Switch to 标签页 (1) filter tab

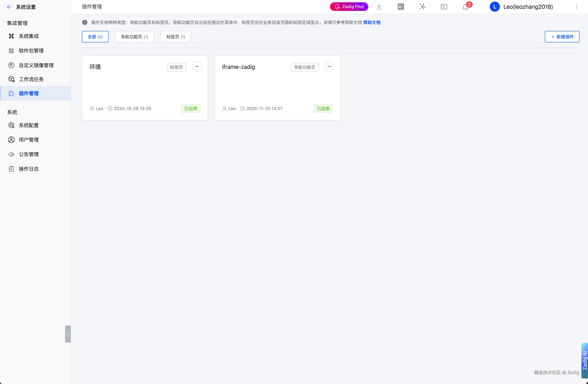click(175, 37)
